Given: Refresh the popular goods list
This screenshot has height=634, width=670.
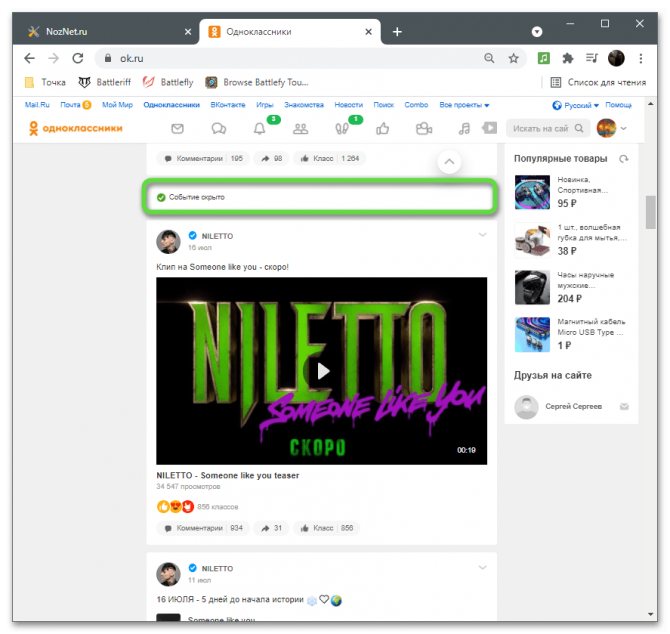Looking at the screenshot, I should [x=624, y=159].
